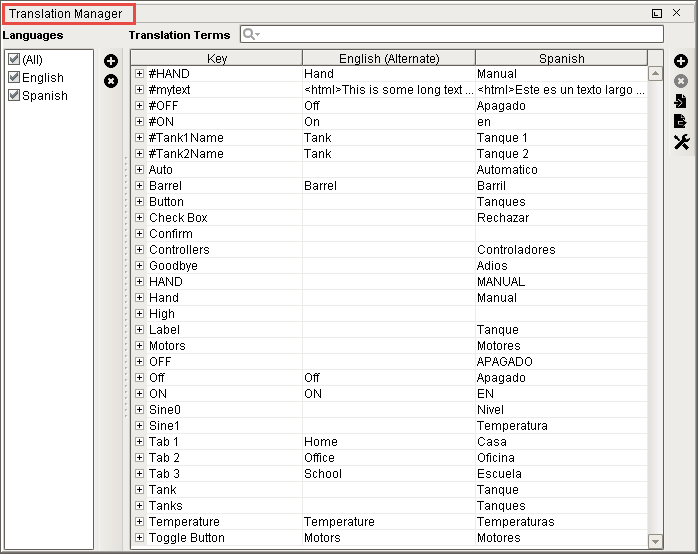This screenshot has width=698, height=554.
Task: Click the search magnifier icon
Action: (251, 34)
